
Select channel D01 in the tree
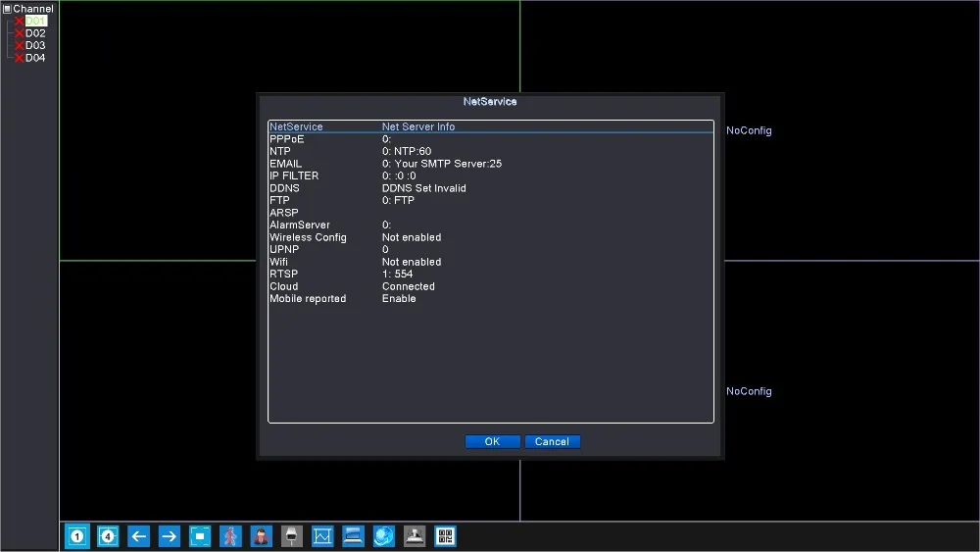tap(35, 21)
